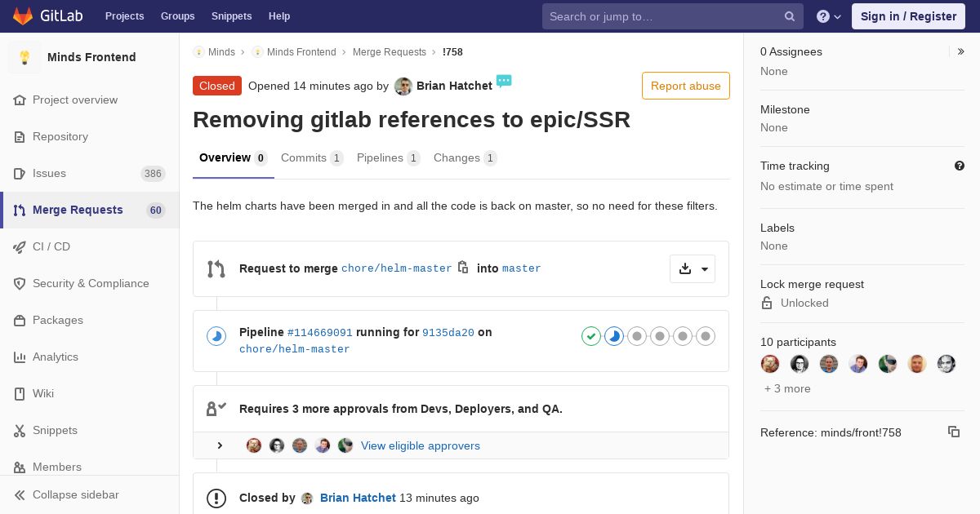Image resolution: width=980 pixels, height=514 pixels.
Task: Click the running blue pipeline stage
Action: coord(614,336)
